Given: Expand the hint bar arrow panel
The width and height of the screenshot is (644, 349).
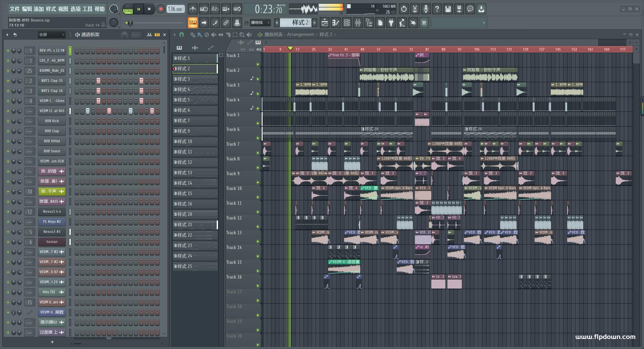Looking at the screenshot, I should (x=484, y=23).
